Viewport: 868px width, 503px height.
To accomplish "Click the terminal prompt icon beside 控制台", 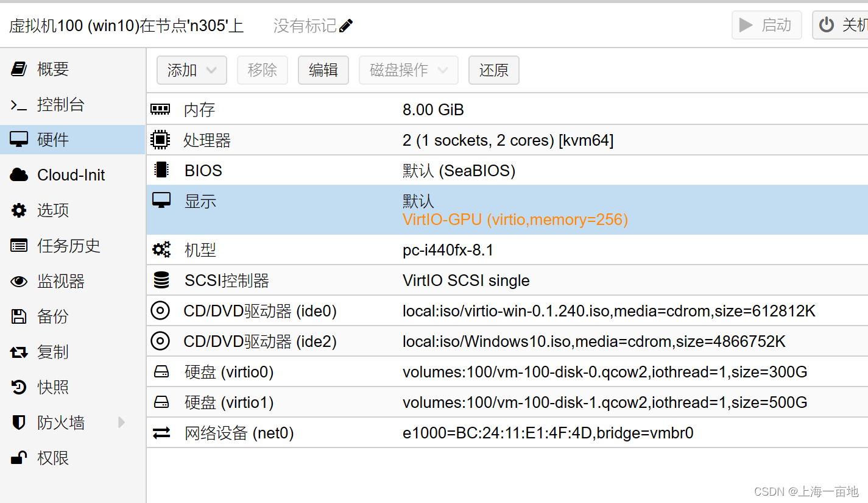I will [x=19, y=105].
